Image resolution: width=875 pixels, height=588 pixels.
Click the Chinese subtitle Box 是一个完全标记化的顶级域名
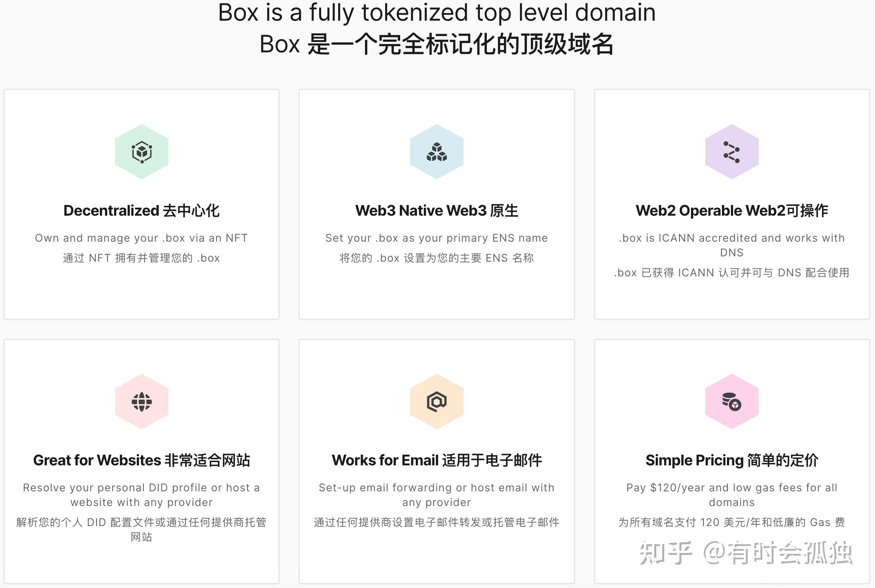coord(437,45)
